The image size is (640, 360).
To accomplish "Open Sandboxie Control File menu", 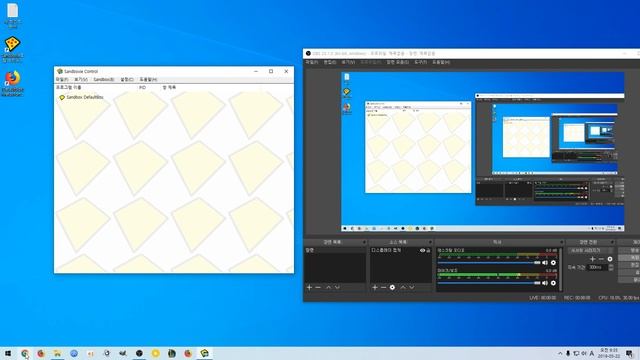I will coord(62,80).
